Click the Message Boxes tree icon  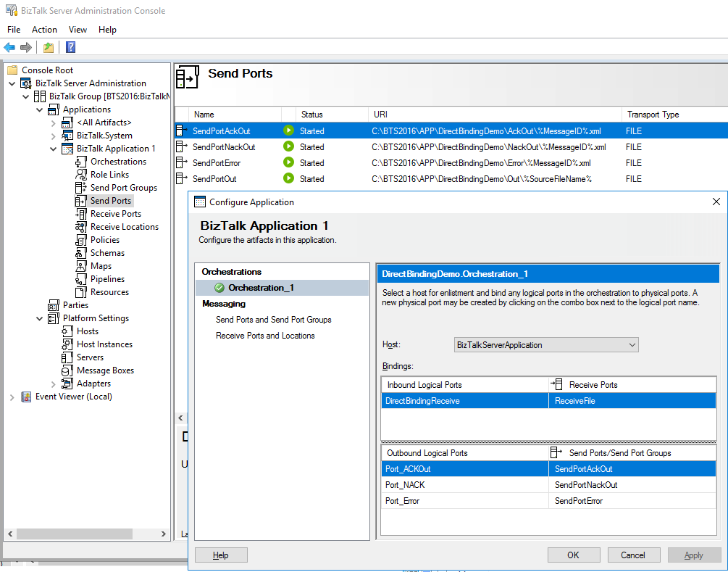(67, 370)
